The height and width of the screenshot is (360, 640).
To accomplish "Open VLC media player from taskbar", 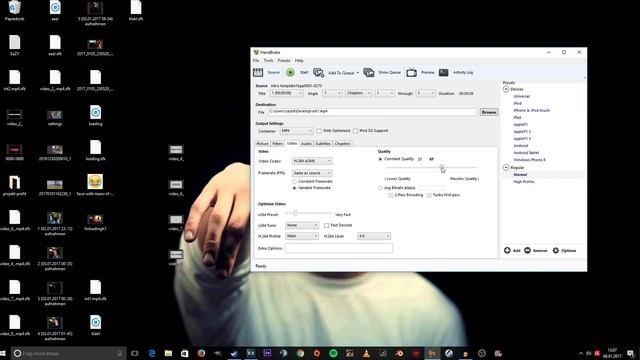I will pyautogui.click(x=366, y=353).
